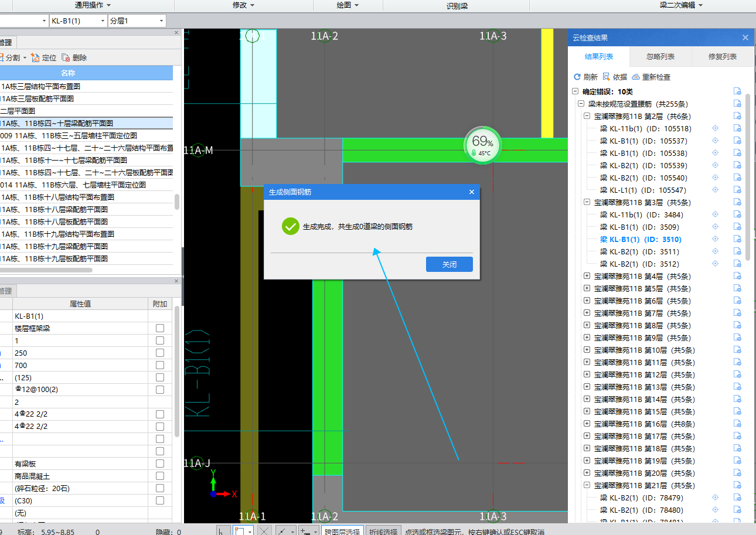Screen dimensions: 756x535
Task: Toggle 附加 checkbox for (125) row
Action: click(x=160, y=377)
